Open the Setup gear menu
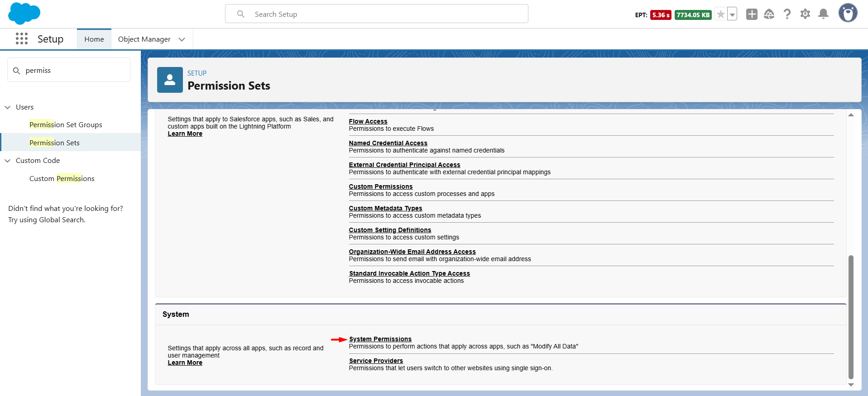The width and height of the screenshot is (868, 396). click(x=805, y=14)
